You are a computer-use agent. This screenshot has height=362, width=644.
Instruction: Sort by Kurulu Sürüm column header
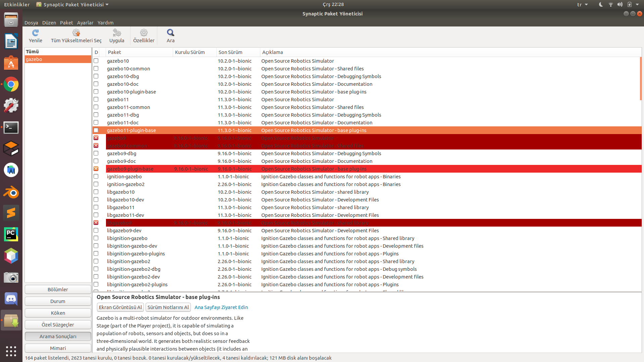(195, 52)
